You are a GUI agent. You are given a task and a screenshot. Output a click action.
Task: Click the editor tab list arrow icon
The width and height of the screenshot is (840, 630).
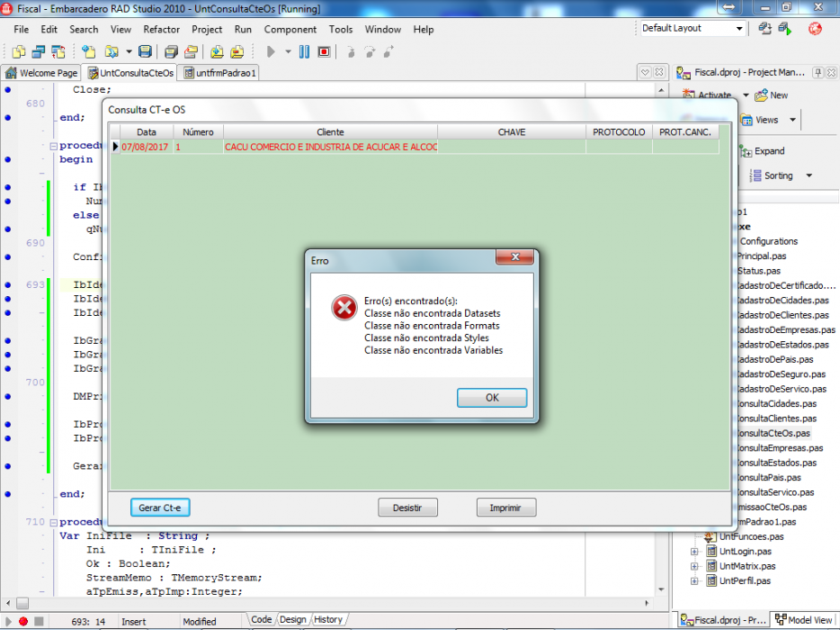click(645, 72)
